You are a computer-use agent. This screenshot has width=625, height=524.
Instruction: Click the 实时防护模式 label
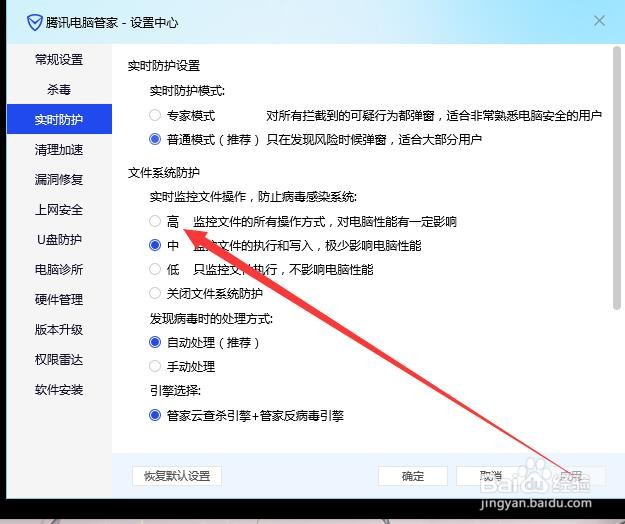(187, 91)
